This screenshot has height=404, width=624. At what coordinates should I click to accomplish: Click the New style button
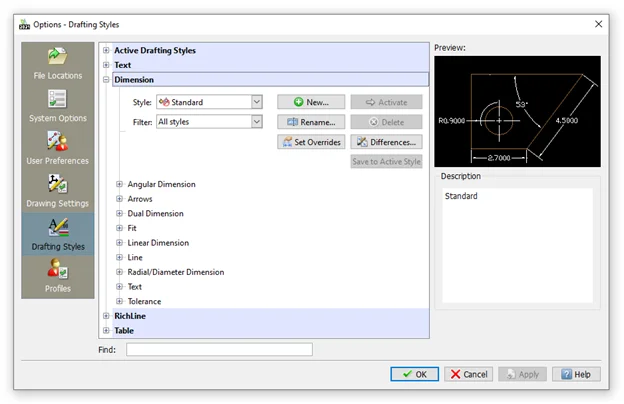[311, 102]
